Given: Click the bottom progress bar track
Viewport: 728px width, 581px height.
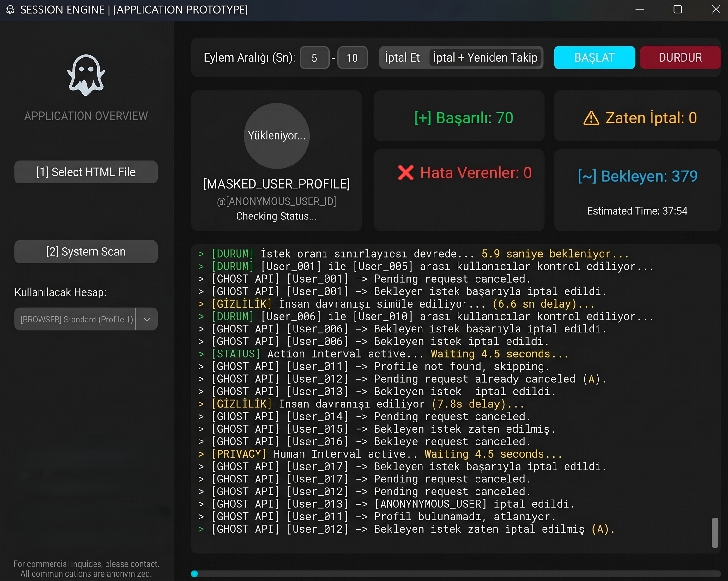Looking at the screenshot, I should click(x=456, y=573).
